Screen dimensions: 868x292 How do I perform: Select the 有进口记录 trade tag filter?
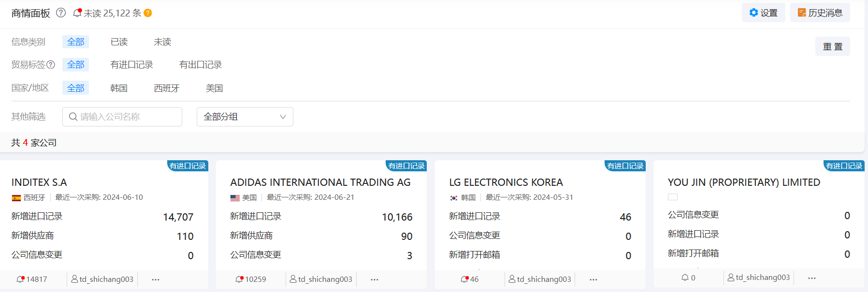131,65
